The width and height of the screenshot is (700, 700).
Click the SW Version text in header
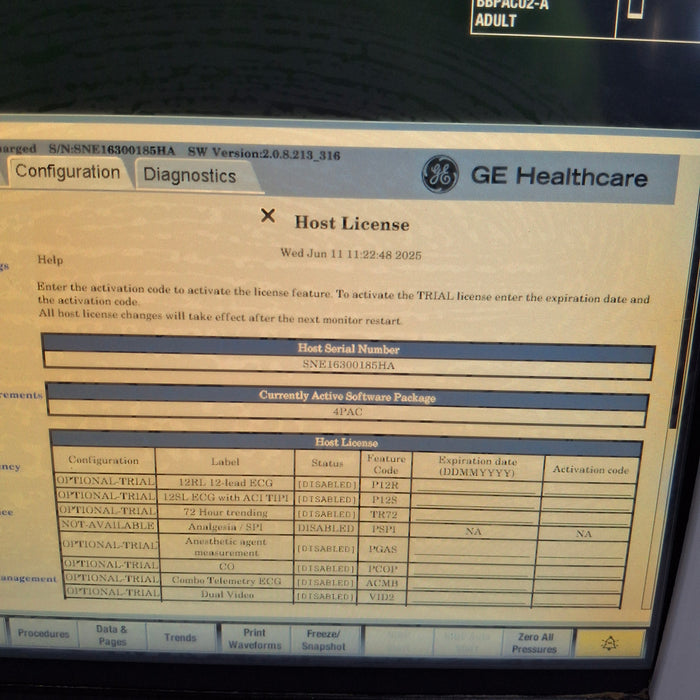pos(263,154)
